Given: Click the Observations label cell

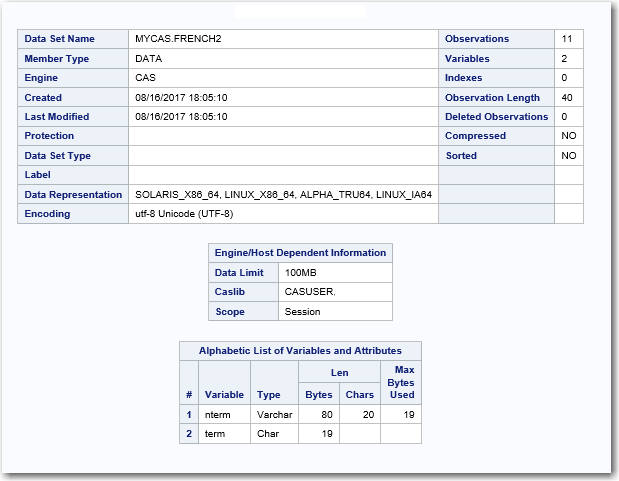Looking at the screenshot, I should [477, 39].
